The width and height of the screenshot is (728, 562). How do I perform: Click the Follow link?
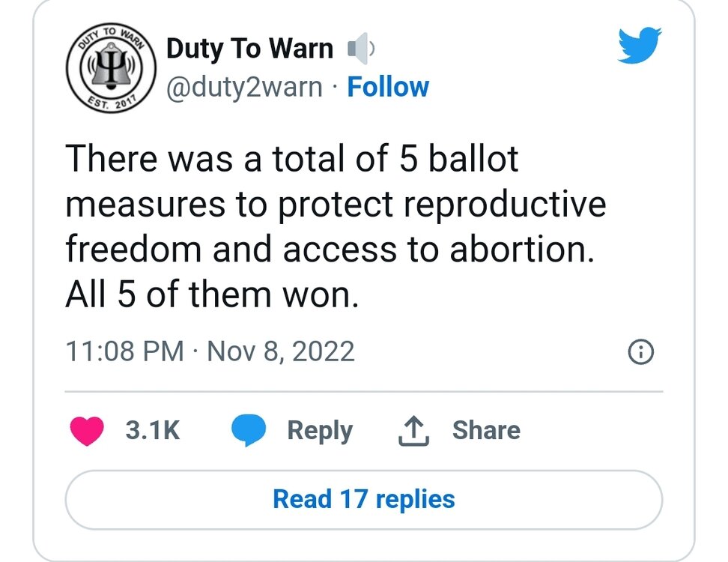pos(388,88)
